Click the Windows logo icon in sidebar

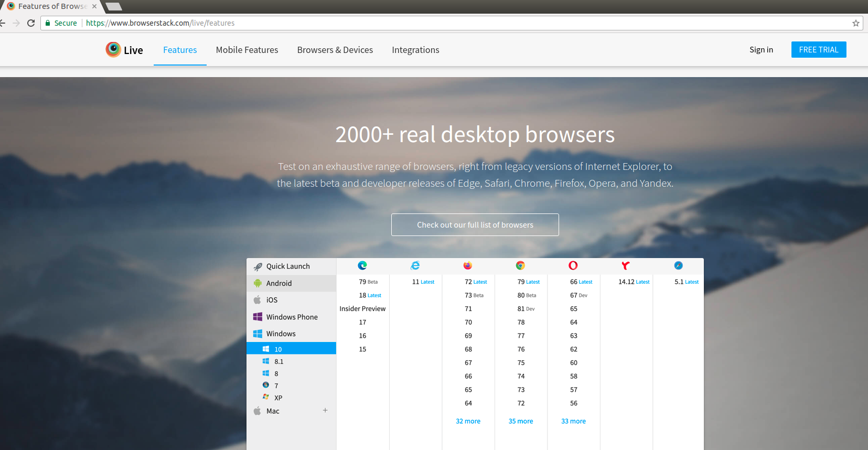click(258, 334)
